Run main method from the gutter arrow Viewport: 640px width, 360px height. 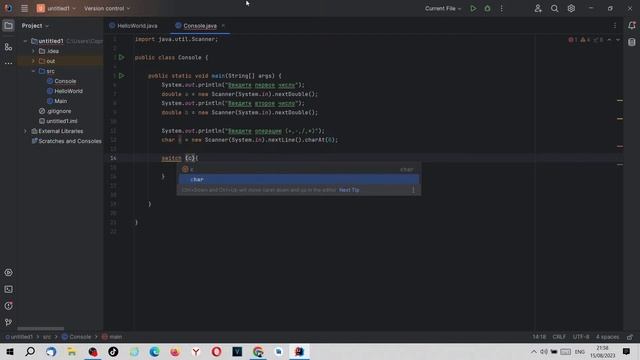(x=122, y=76)
